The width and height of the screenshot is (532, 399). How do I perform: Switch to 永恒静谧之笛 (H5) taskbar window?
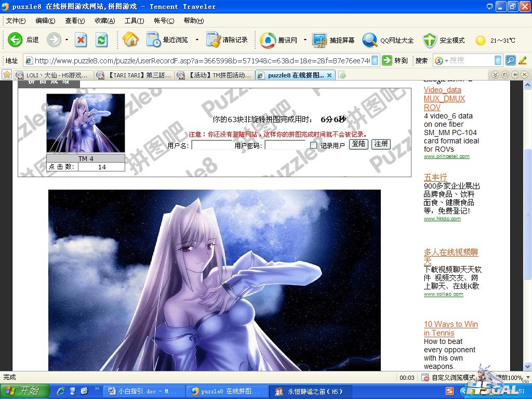click(310, 391)
